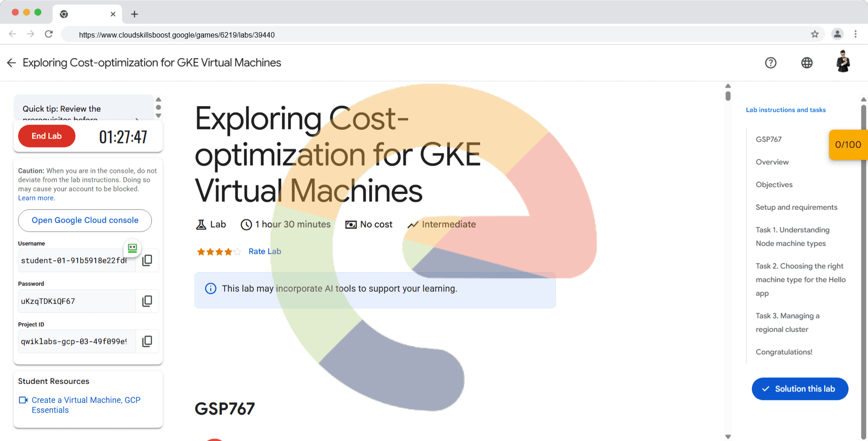Go back using the browser back arrow
Viewport: 868px width, 441px height.
pos(13,34)
